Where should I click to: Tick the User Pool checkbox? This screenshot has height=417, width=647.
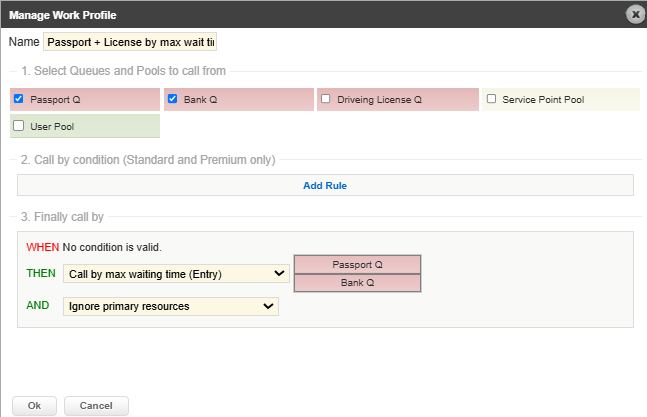tap(18, 126)
